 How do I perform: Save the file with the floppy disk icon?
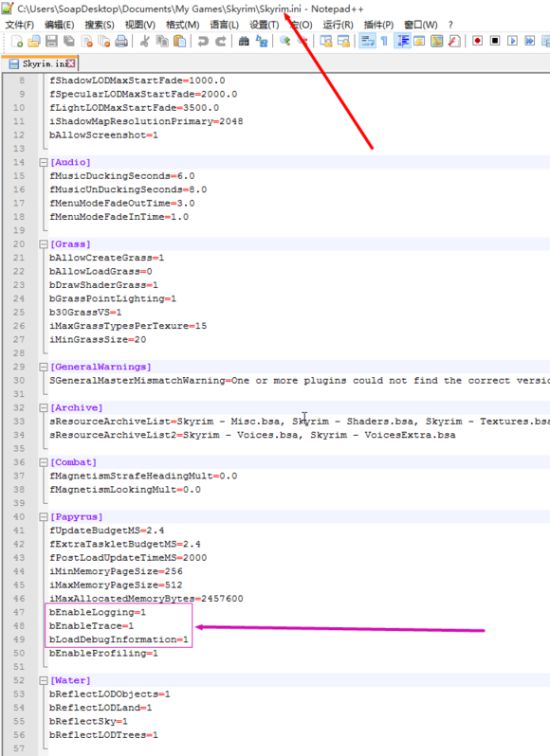[52, 41]
